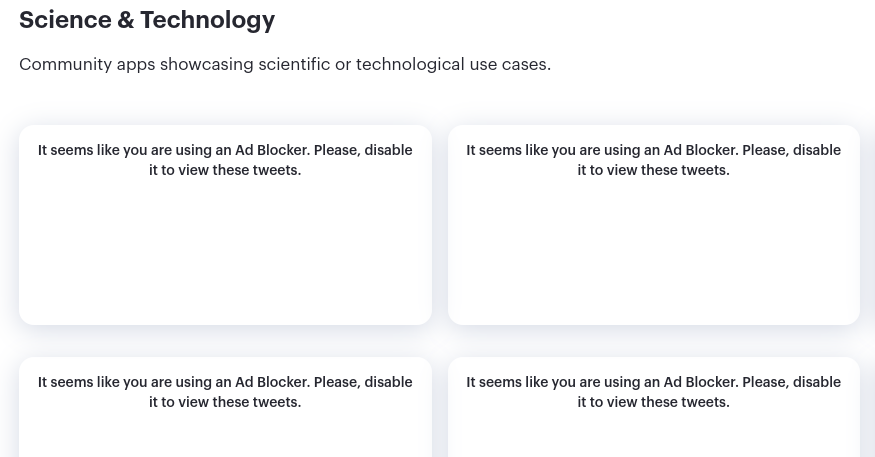Open the top-right tweet card
Image resolution: width=875 pixels, height=457 pixels.
(x=653, y=225)
